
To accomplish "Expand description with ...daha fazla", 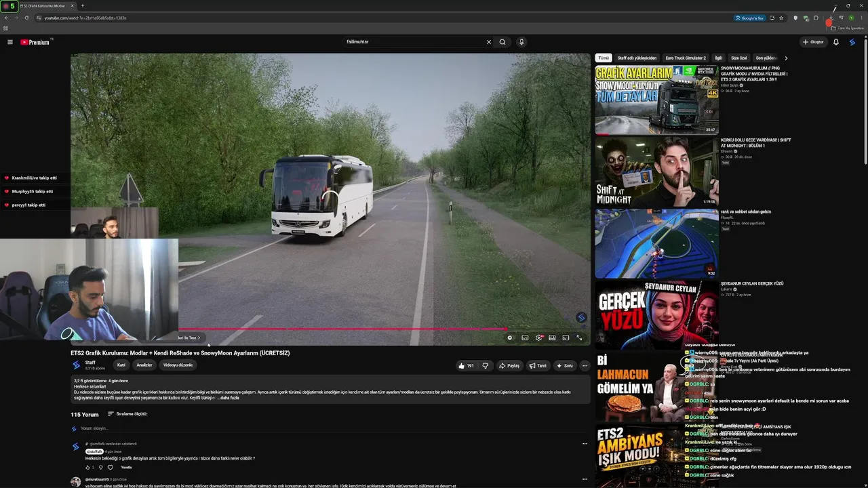I will (x=229, y=398).
